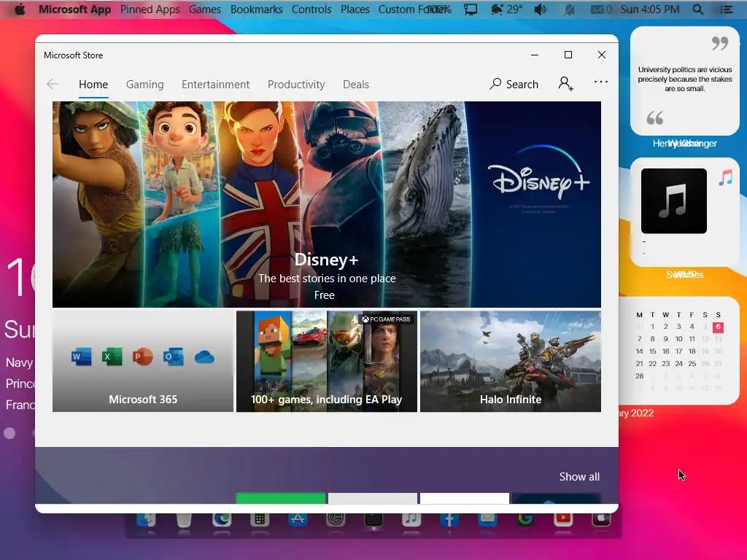Viewport: 747px width, 560px height.
Task: Open Microsoft Edge in the dock
Action: tap(222, 518)
